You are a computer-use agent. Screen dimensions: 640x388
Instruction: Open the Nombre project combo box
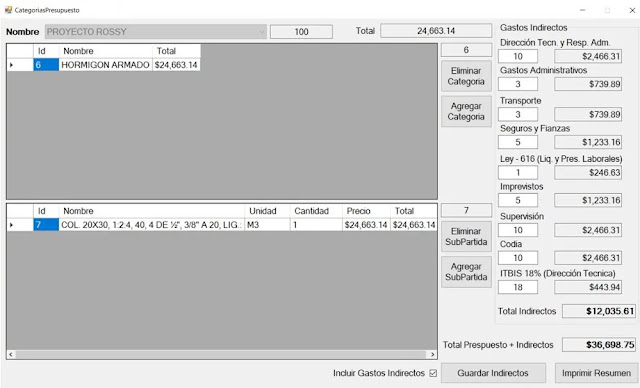click(156, 32)
